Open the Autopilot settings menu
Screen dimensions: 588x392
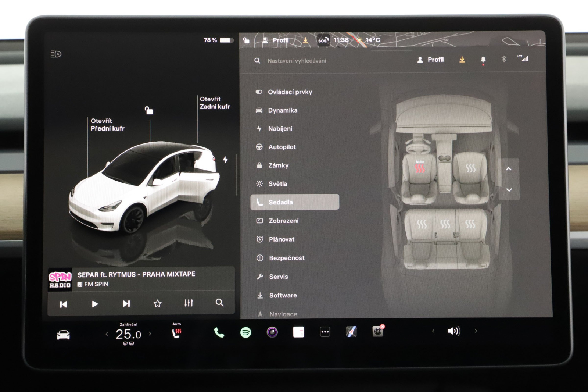click(282, 147)
